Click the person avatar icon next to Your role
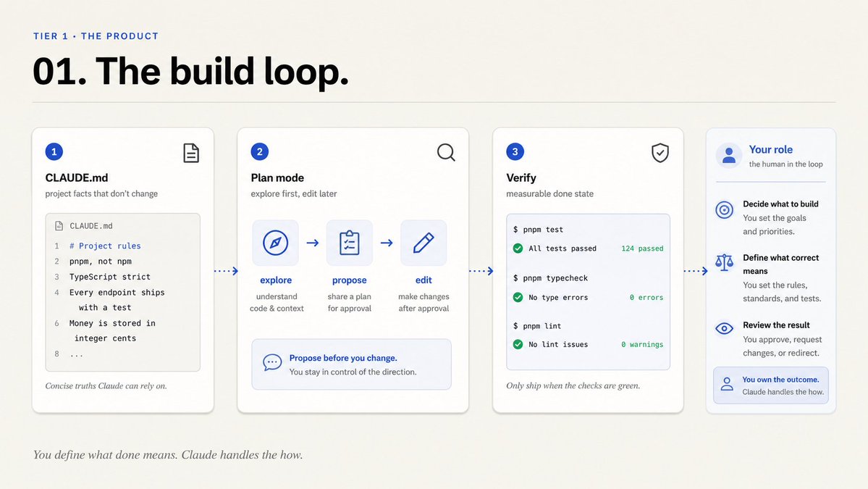 tap(729, 156)
